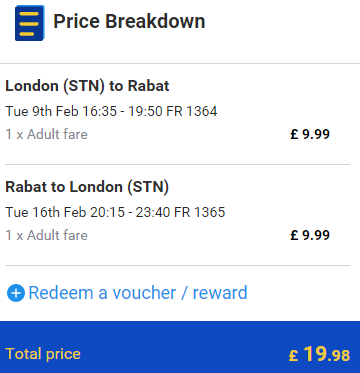Click the total amount £ 19.98
The height and width of the screenshot is (373, 360).
click(319, 354)
